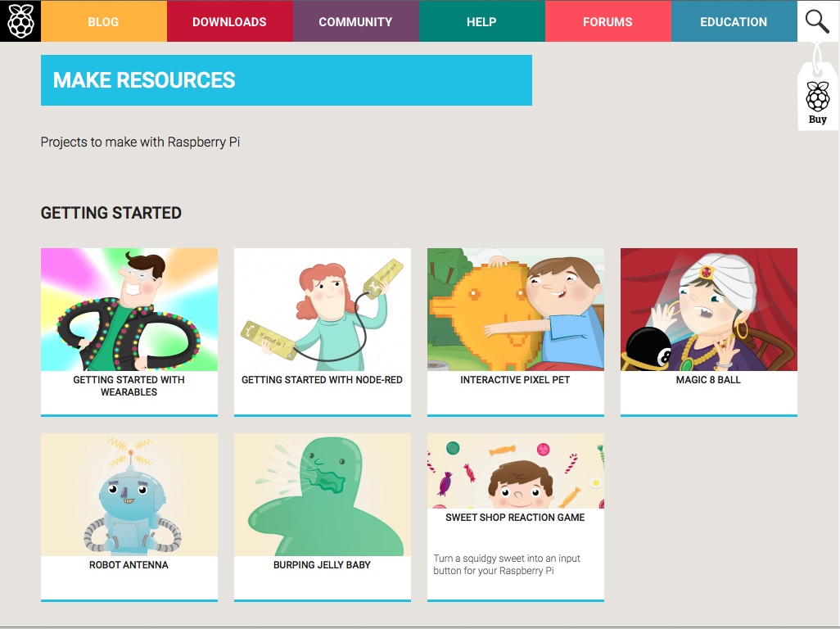Screen dimensions: 840x629
Task: Open the Sweet Shop Reaction Game image
Action: [x=515, y=471]
